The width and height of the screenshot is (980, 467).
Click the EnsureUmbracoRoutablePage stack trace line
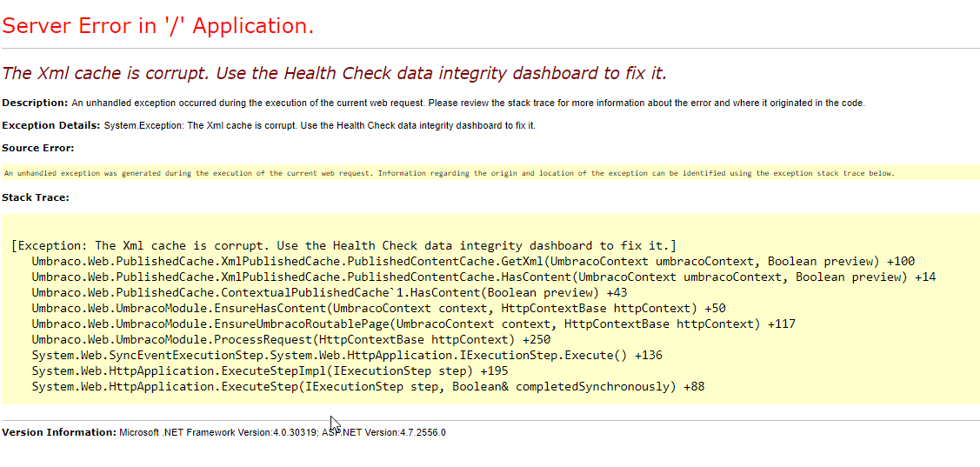413,324
